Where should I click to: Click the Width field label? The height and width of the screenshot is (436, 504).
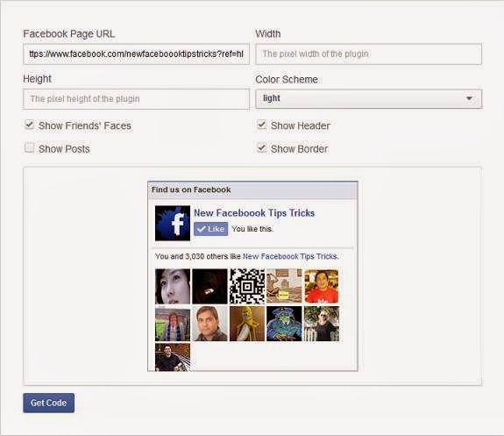(x=267, y=34)
